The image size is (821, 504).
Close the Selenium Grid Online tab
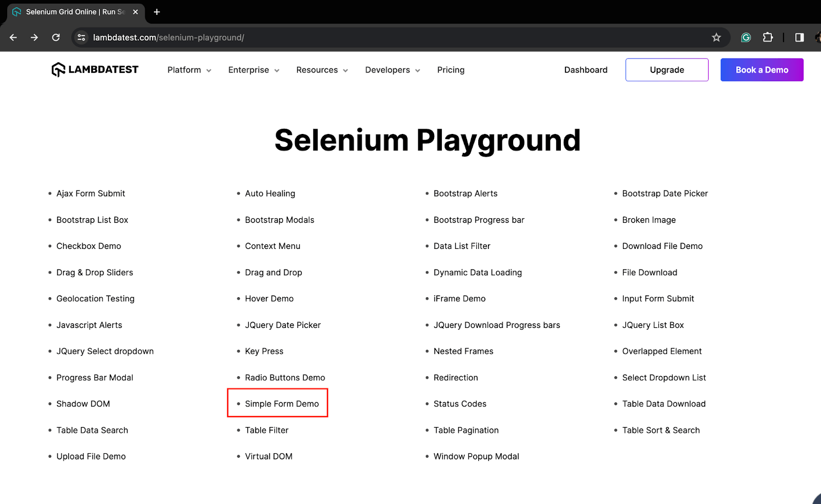click(135, 12)
